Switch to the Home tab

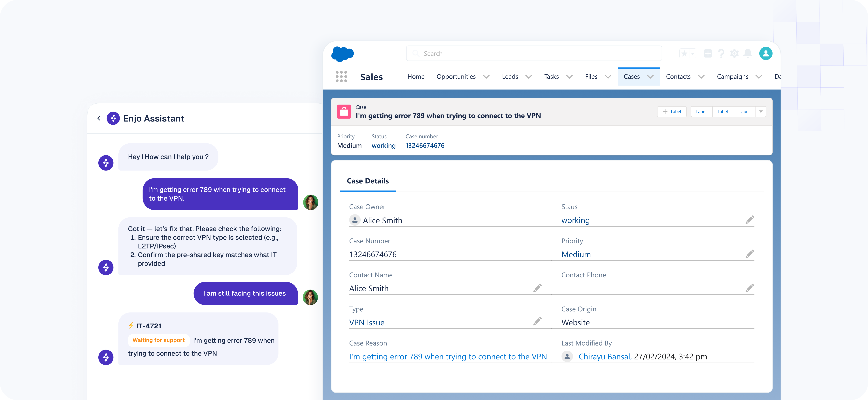click(x=416, y=77)
